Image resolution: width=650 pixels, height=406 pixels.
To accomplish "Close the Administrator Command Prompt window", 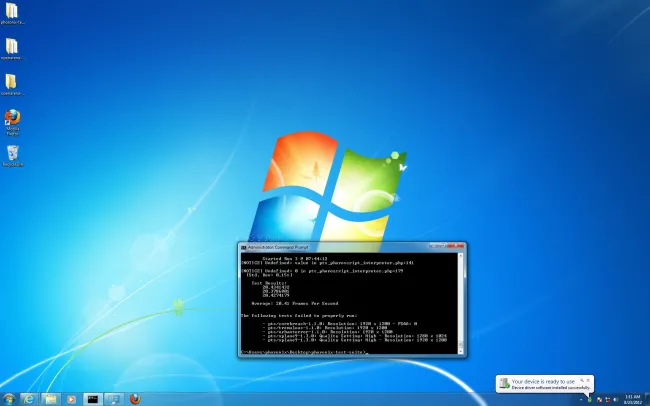I will tap(456, 246).
